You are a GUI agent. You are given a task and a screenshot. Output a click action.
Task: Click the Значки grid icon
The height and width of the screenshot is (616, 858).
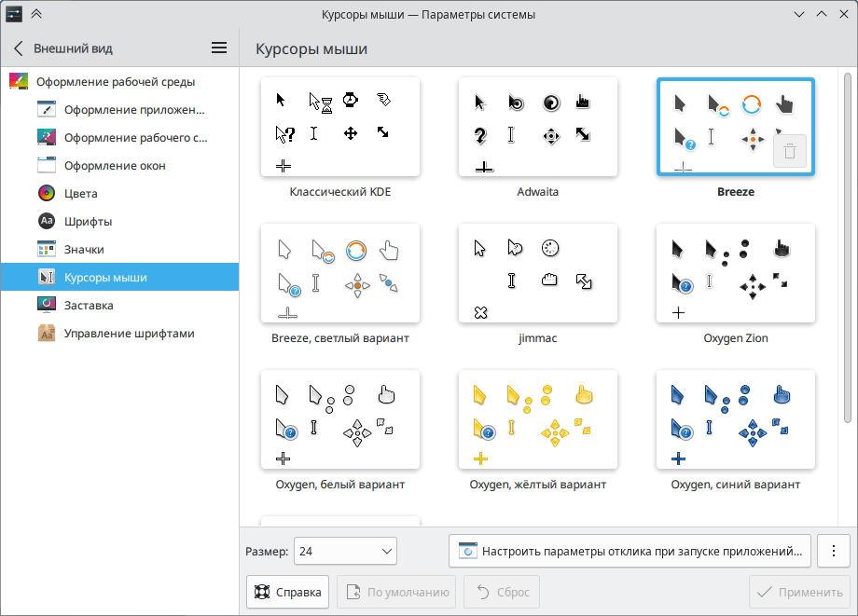[47, 249]
